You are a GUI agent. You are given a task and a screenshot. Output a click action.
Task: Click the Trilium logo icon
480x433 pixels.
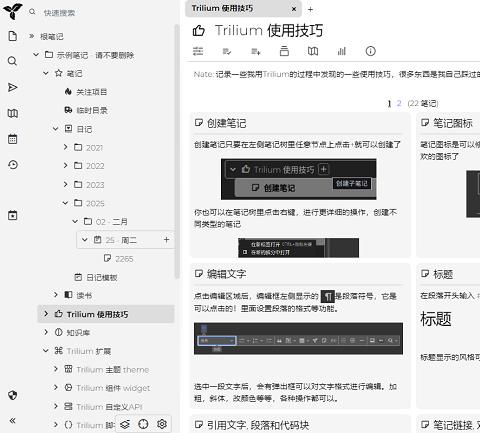point(13,11)
